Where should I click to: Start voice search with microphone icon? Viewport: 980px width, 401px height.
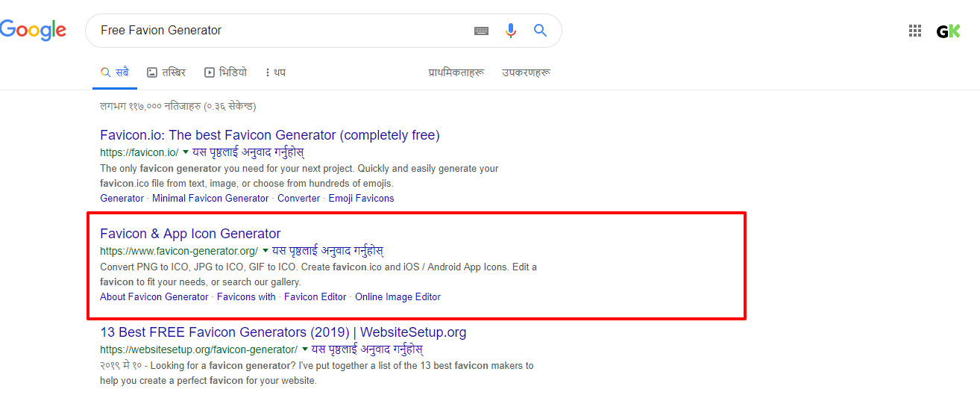coord(511,31)
